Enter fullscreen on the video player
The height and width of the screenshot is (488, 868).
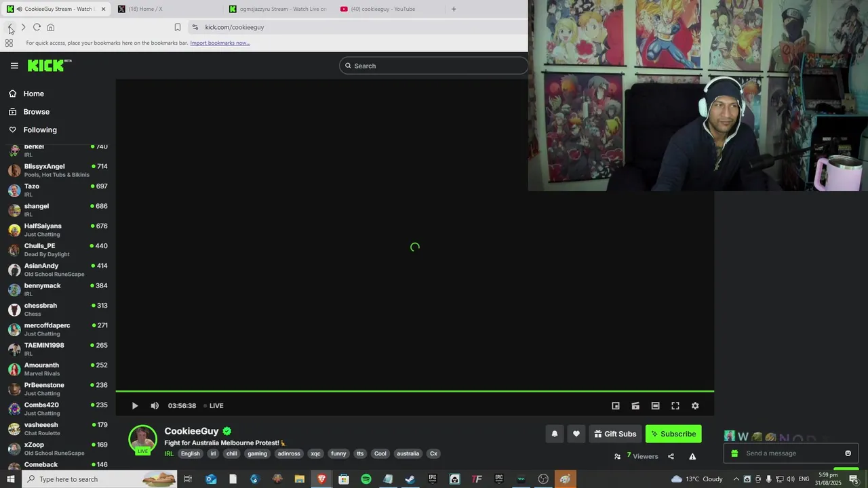(x=675, y=406)
